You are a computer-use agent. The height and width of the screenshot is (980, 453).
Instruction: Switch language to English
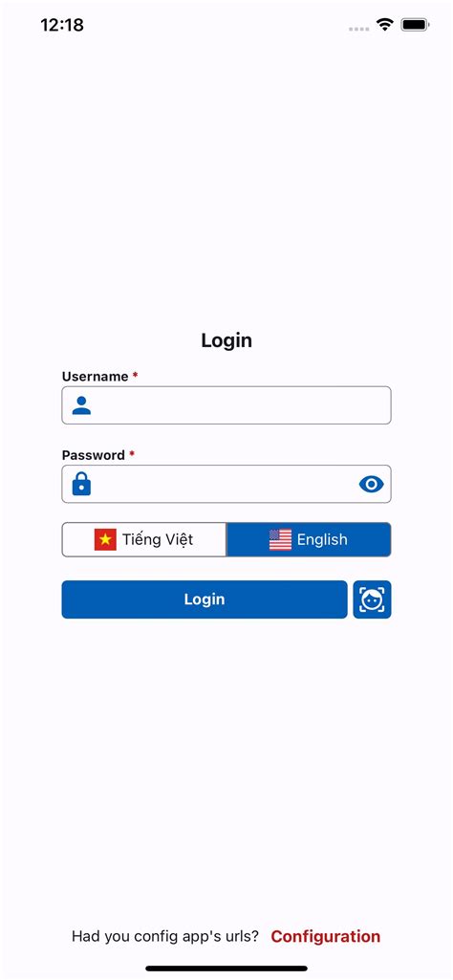(309, 539)
